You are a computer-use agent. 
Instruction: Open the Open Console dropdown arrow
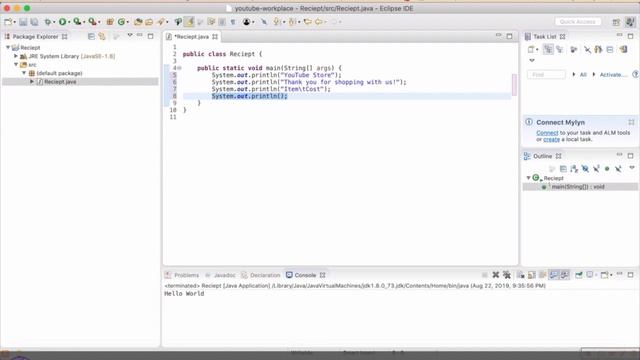pyautogui.click(x=611, y=275)
